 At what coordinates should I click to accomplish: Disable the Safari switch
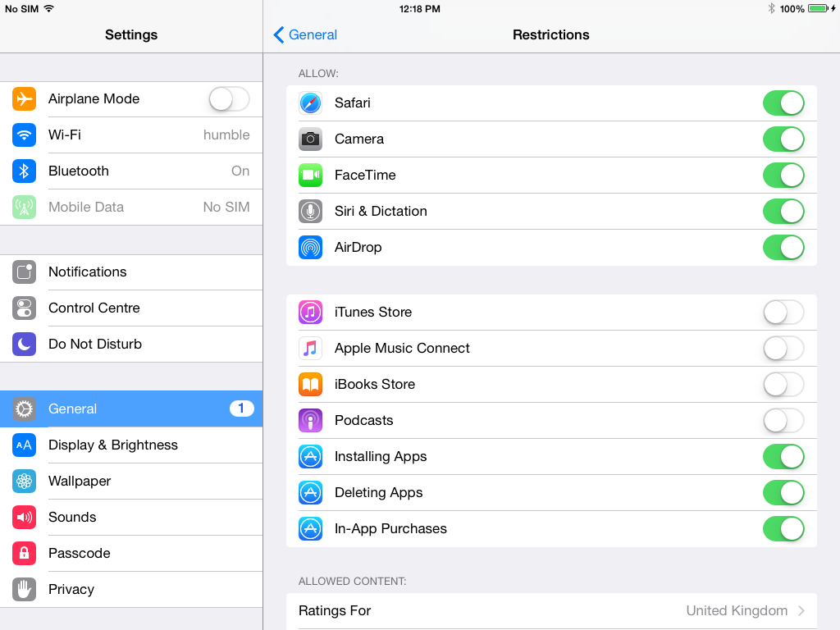pyautogui.click(x=783, y=103)
